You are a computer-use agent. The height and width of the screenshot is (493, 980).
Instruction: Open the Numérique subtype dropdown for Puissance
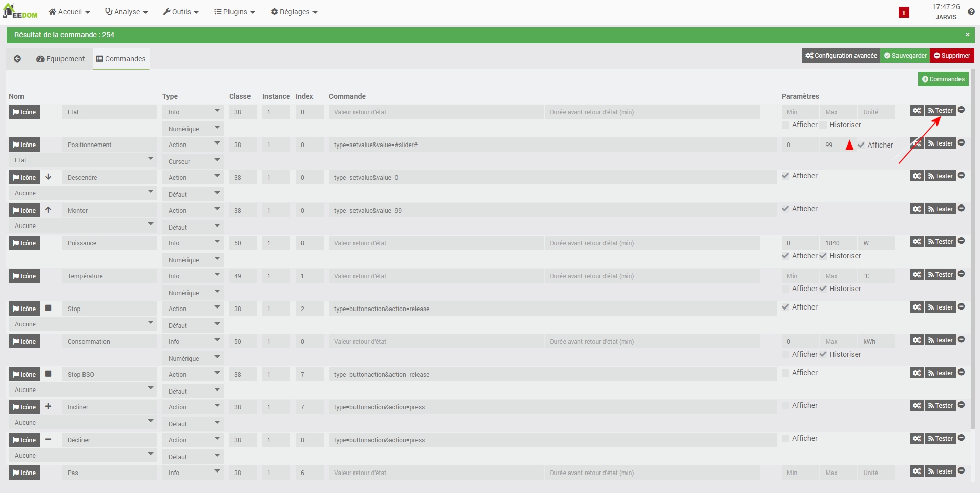(x=193, y=260)
